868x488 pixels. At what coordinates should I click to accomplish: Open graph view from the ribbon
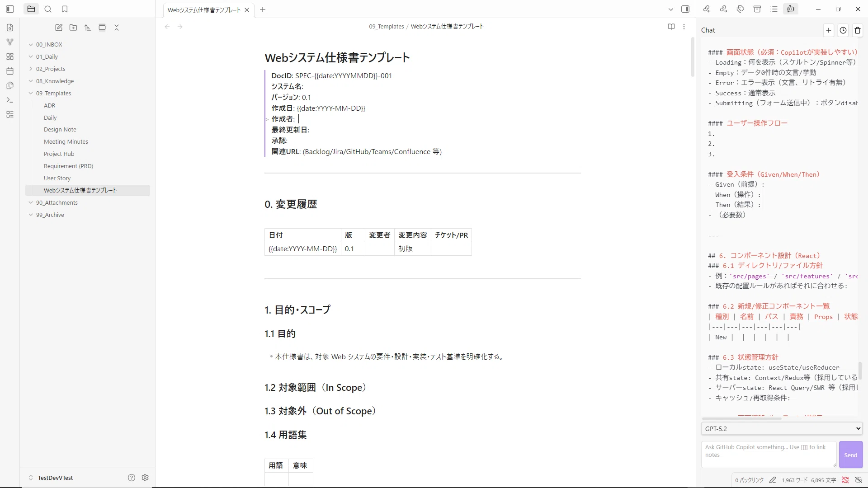point(10,42)
